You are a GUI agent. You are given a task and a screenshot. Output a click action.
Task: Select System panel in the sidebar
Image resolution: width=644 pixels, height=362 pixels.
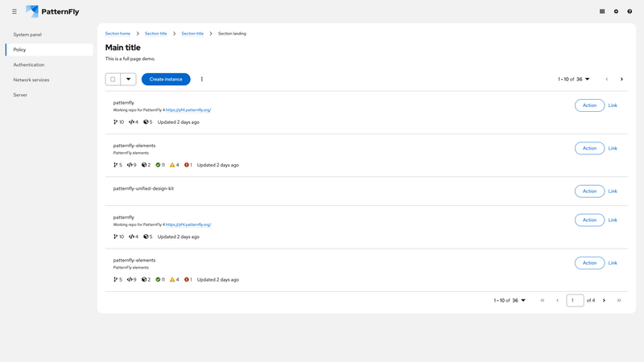pyautogui.click(x=27, y=35)
